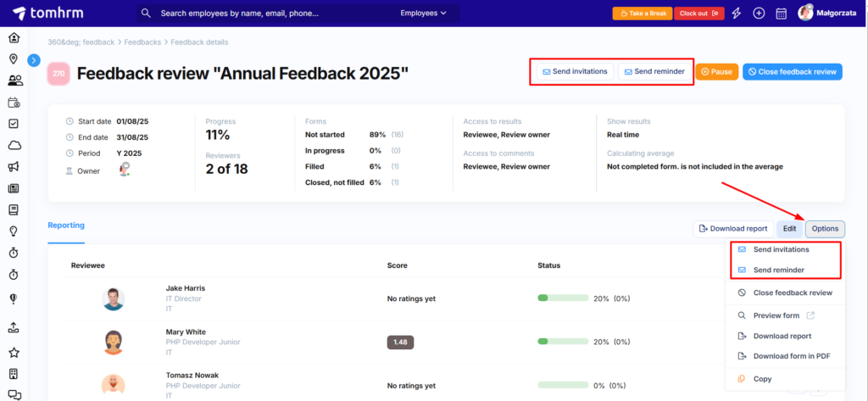Open the calendar icon in the top bar
Image resolution: width=868 pixels, height=401 pixels.
[x=781, y=14]
